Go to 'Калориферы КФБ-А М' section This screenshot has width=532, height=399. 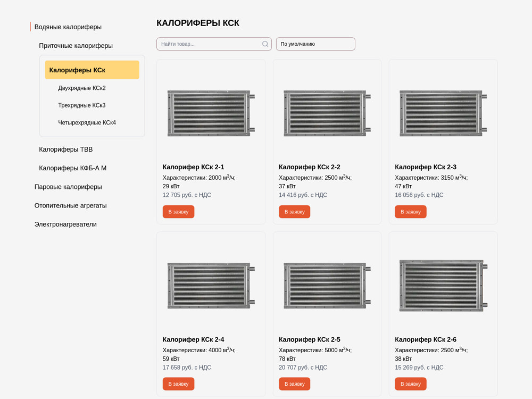click(72, 168)
